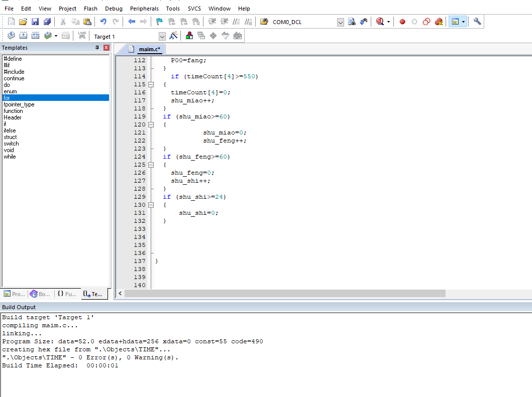The width and height of the screenshot is (532, 397).
Task: Close the Templates panel
Action: pyautogui.click(x=106, y=48)
